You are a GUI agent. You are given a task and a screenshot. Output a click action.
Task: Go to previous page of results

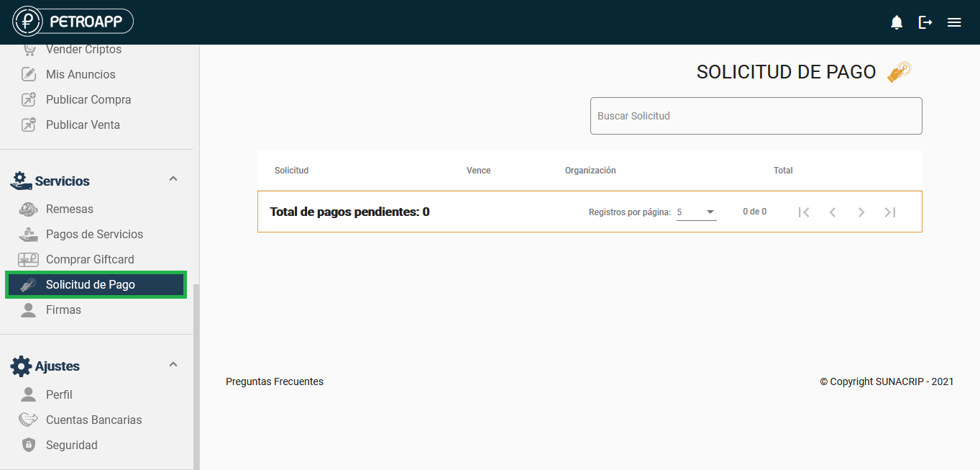click(x=833, y=212)
